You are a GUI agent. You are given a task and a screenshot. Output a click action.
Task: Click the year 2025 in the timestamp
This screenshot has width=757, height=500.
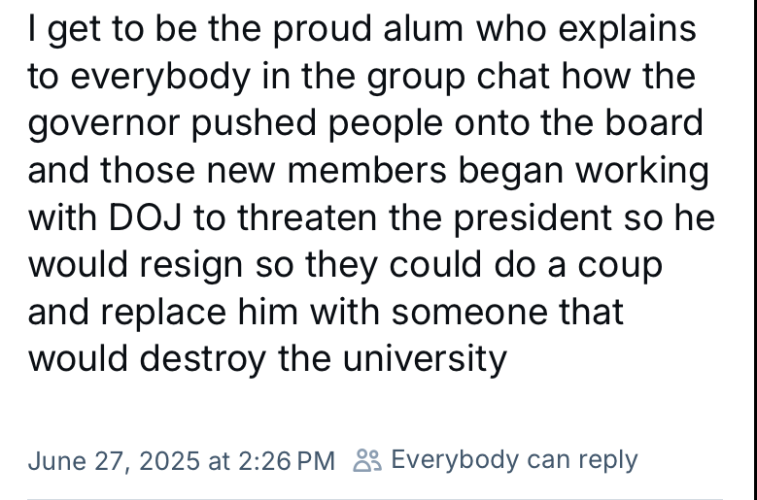click(169, 461)
